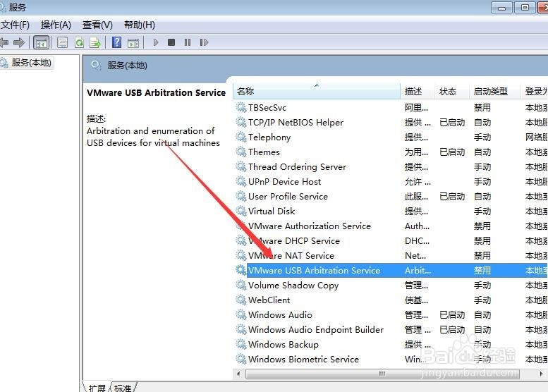Image resolution: width=548 pixels, height=392 pixels.
Task: Open the 操作(A) menu
Action: pyautogui.click(x=56, y=25)
